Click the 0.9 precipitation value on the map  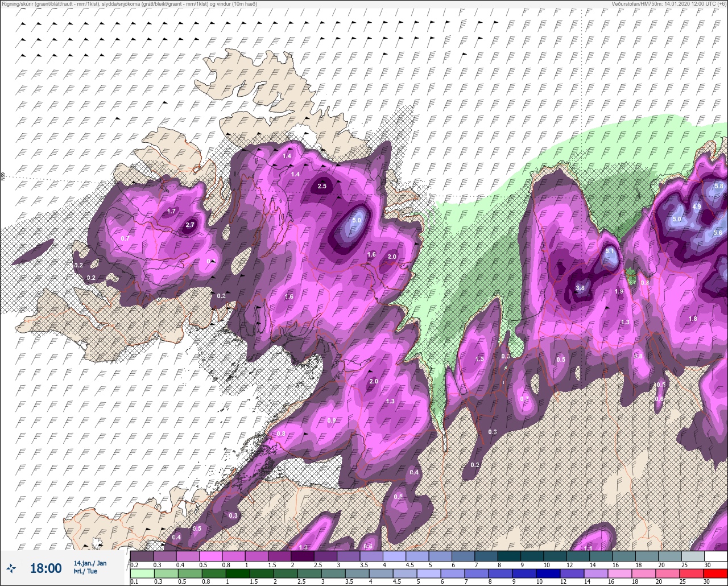(332, 420)
